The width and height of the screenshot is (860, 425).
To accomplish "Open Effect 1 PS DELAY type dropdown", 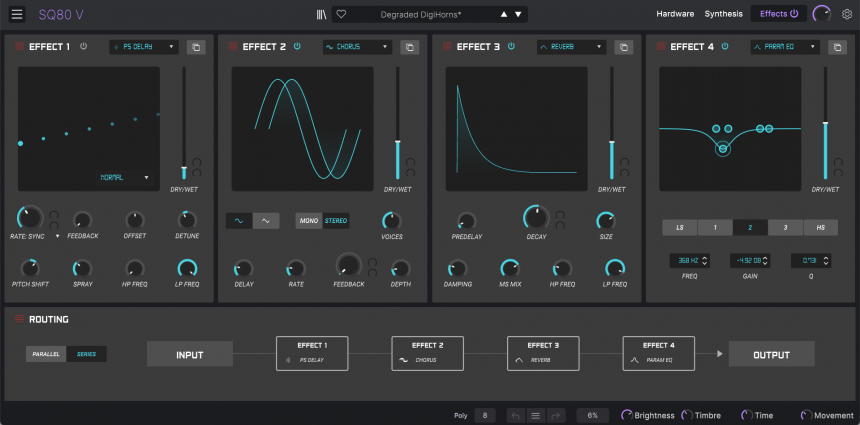I will pyautogui.click(x=144, y=47).
